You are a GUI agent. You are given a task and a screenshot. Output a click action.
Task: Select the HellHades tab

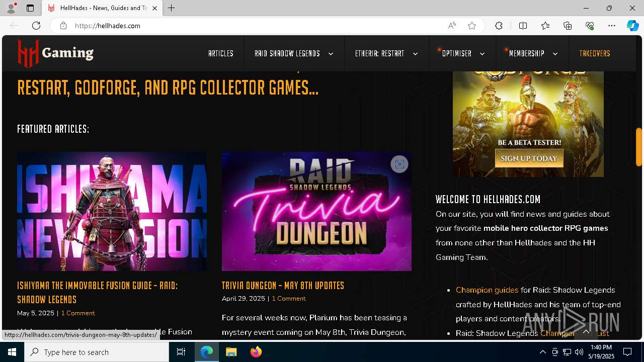[x=102, y=8]
